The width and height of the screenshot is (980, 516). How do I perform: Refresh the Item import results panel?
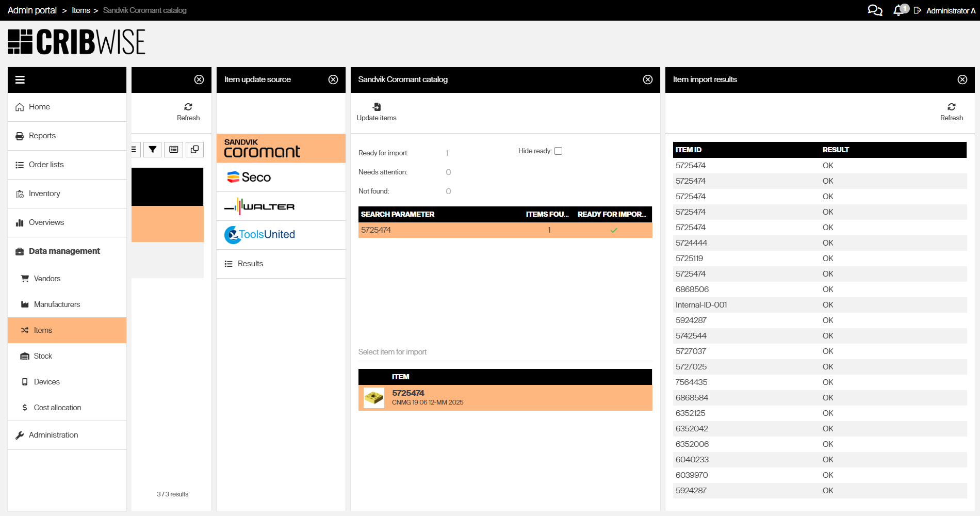point(952,111)
